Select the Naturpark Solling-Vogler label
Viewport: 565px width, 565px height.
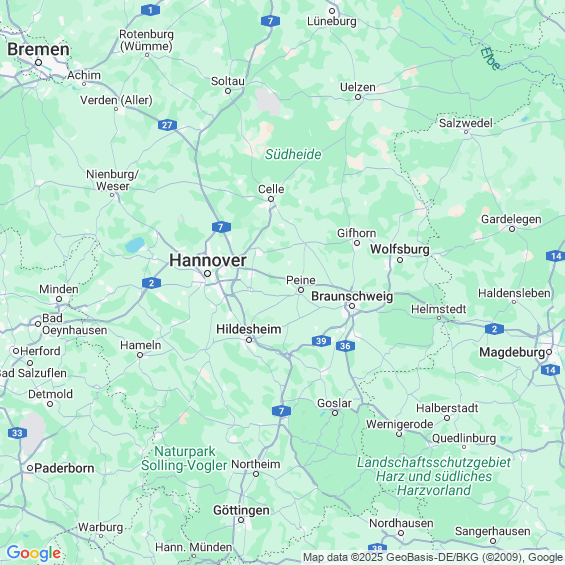tap(184, 458)
